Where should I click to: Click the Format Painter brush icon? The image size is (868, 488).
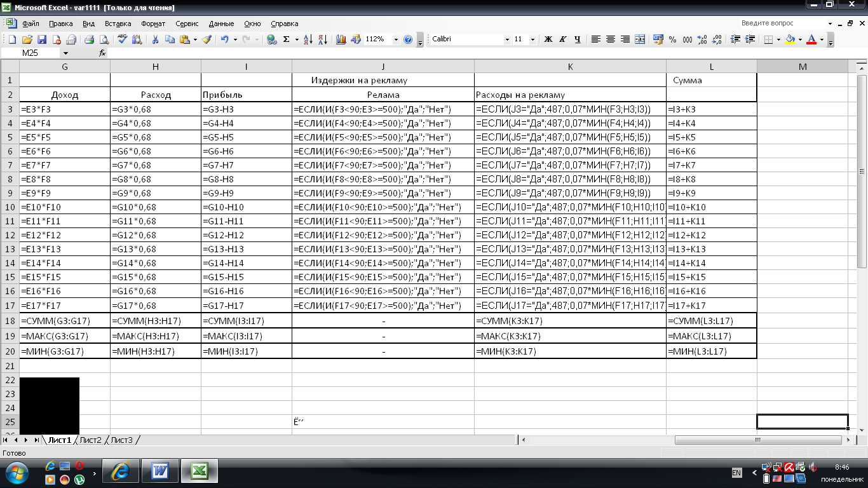(x=207, y=39)
